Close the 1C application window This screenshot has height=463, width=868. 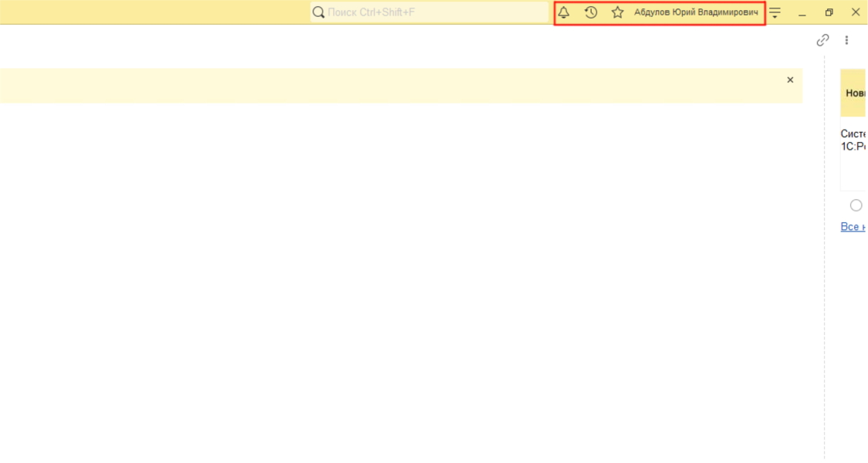coord(856,12)
